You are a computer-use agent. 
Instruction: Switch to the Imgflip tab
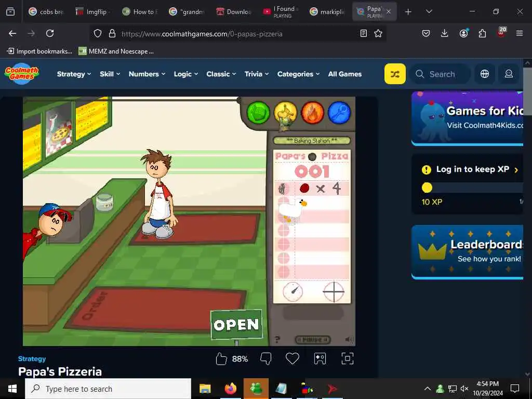click(94, 12)
